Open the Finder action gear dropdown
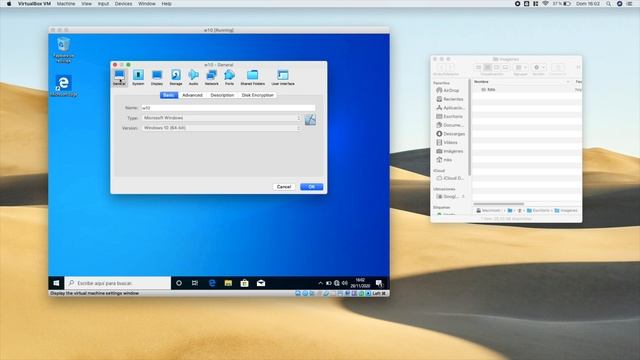The height and width of the screenshot is (360, 640). (539, 67)
